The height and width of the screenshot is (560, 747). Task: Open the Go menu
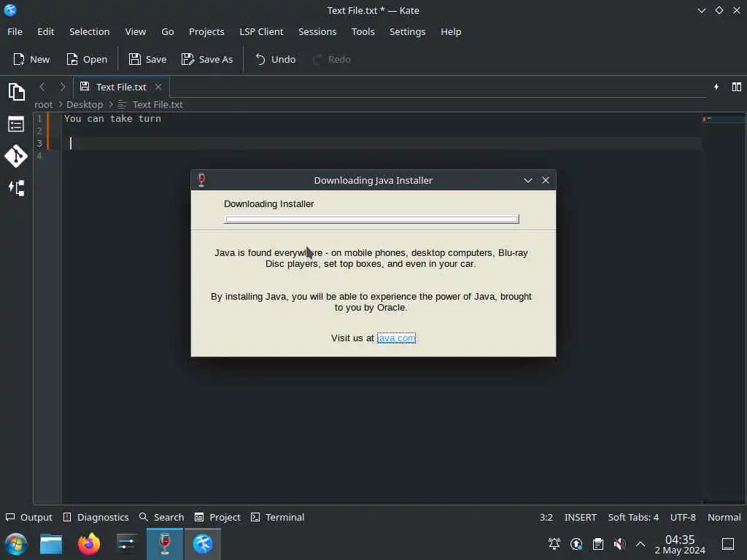(168, 31)
